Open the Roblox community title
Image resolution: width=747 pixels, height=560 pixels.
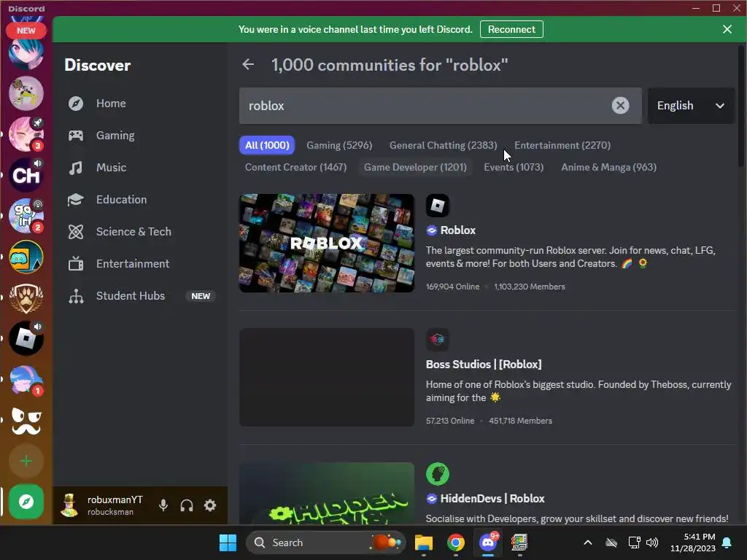click(x=457, y=230)
